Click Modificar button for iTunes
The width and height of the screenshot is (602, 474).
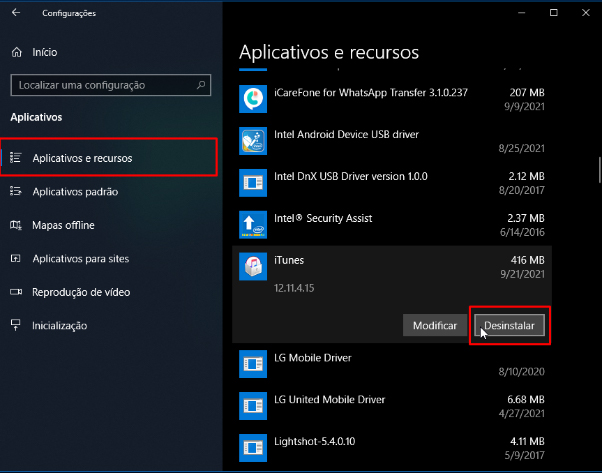[435, 325]
